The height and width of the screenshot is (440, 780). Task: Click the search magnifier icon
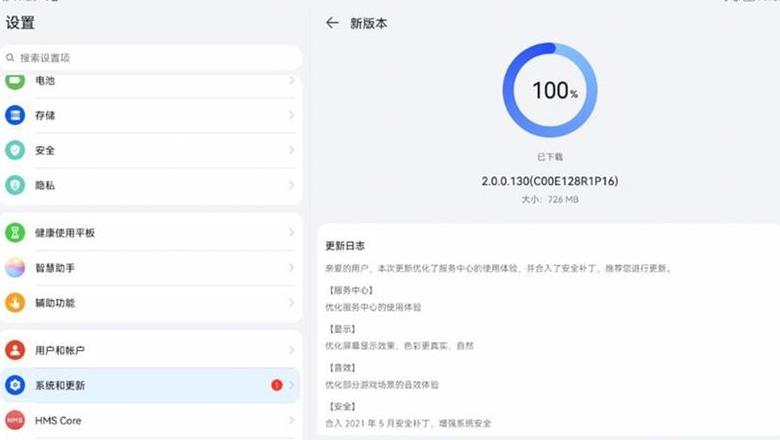(10, 58)
